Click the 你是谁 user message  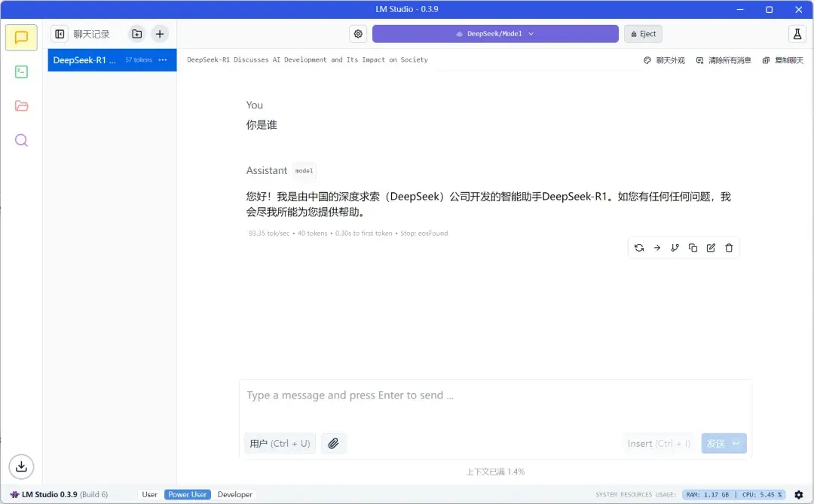click(262, 125)
